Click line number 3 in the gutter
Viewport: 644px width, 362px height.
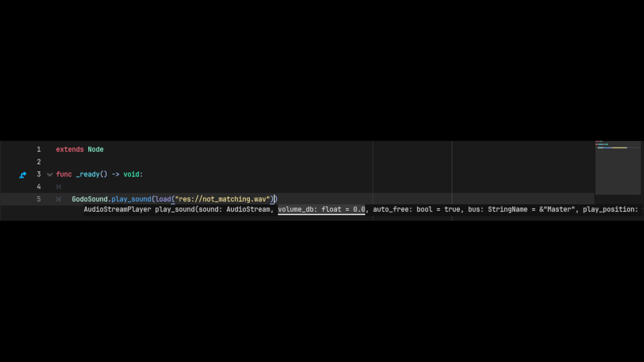tap(39, 174)
